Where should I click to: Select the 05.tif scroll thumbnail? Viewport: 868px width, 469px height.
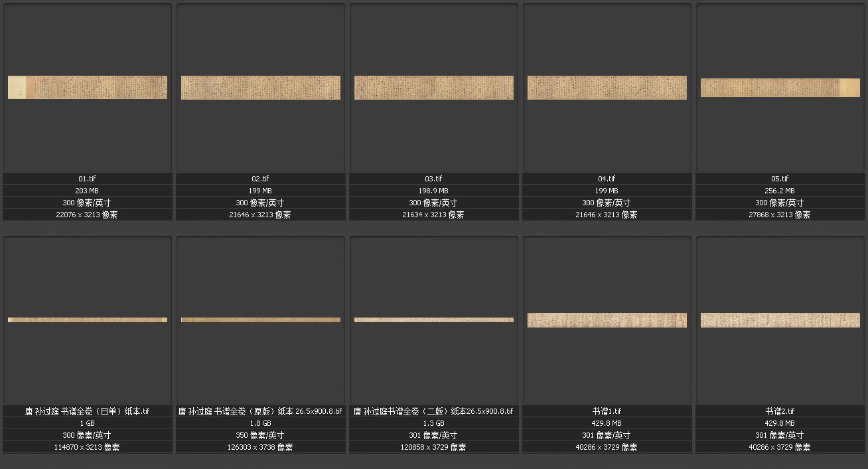point(780,88)
